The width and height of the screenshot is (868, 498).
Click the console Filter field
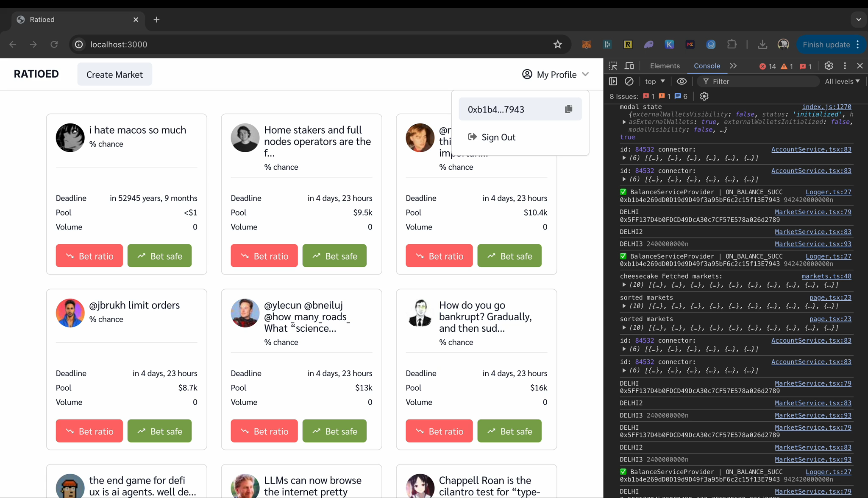[x=759, y=81]
